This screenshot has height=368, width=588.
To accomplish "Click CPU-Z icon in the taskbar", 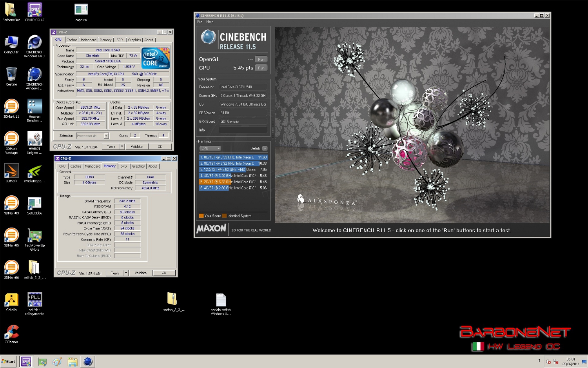I will 26,361.
